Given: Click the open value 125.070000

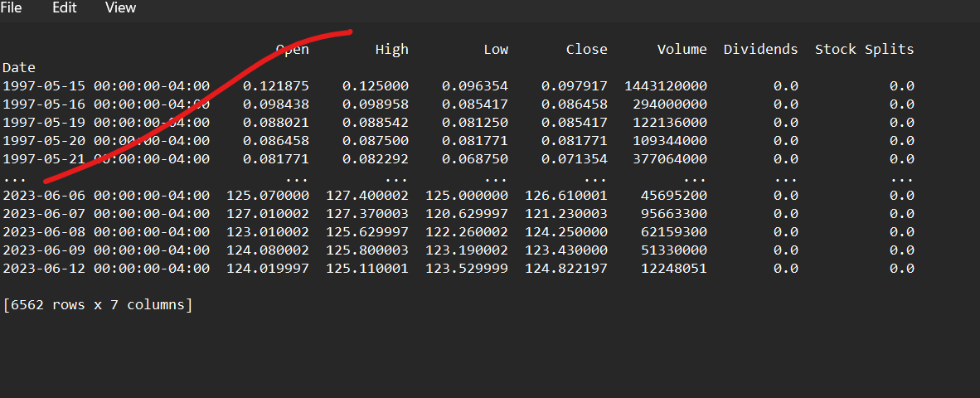Looking at the screenshot, I should [267, 195].
